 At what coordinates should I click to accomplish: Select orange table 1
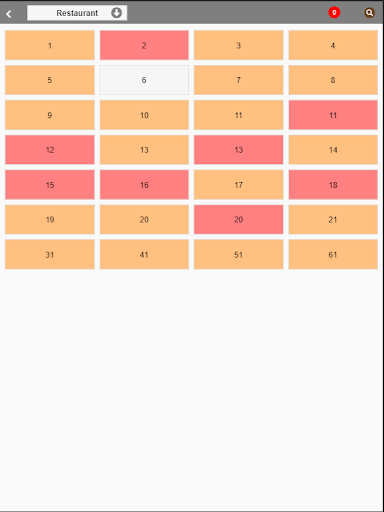(50, 45)
